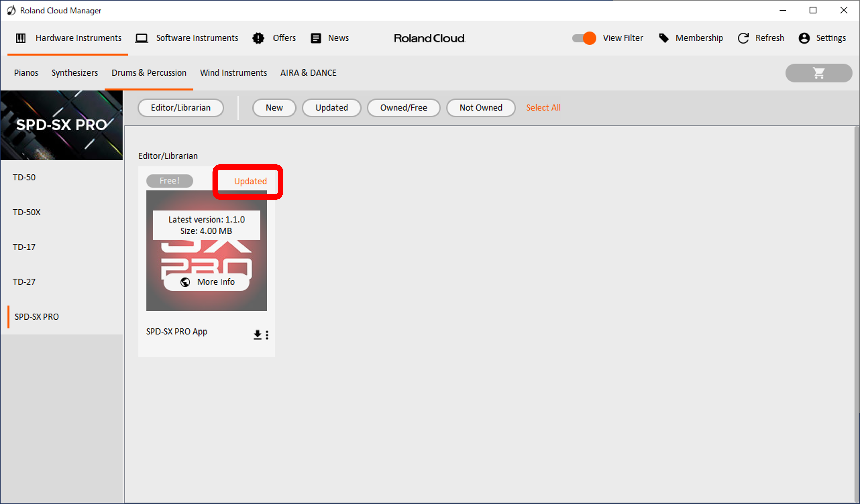This screenshot has width=860, height=504.
Task: Turn off the View Filter switch
Action: pyautogui.click(x=584, y=38)
